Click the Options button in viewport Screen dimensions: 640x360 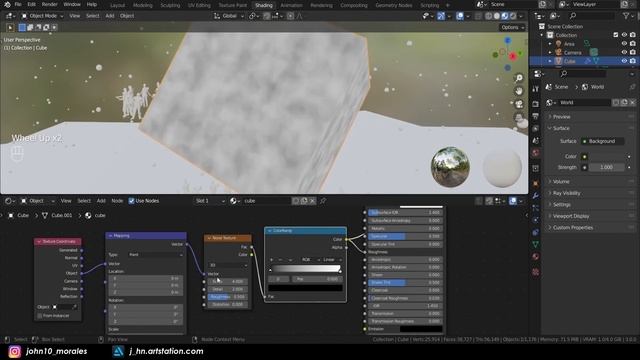(x=512, y=27)
